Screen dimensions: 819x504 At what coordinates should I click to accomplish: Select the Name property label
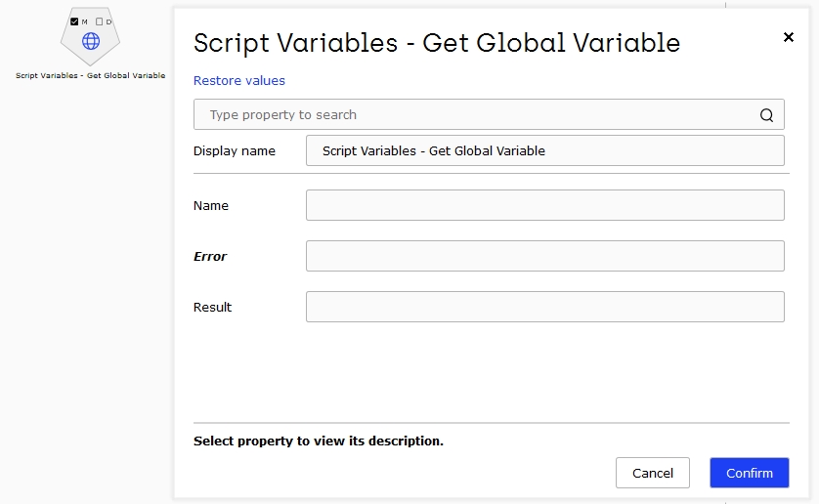point(210,206)
